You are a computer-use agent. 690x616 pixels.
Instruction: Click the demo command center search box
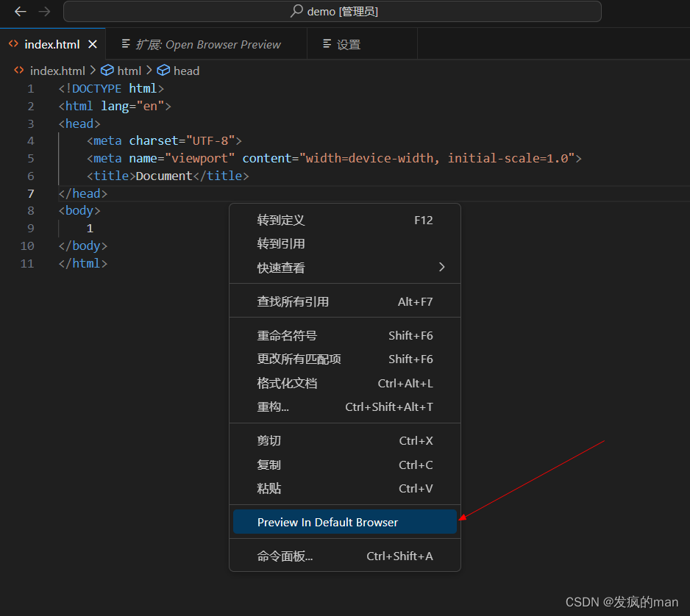(x=332, y=12)
